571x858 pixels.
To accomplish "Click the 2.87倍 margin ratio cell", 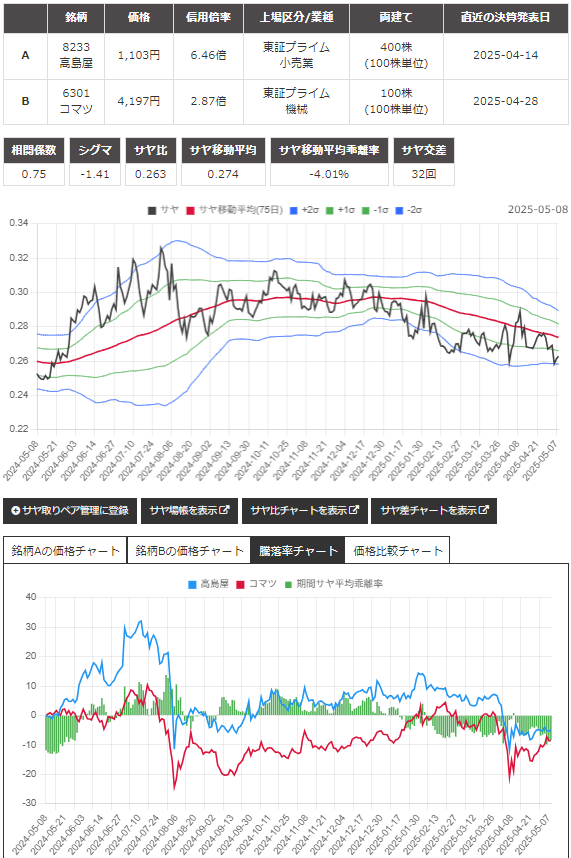I will (208, 101).
